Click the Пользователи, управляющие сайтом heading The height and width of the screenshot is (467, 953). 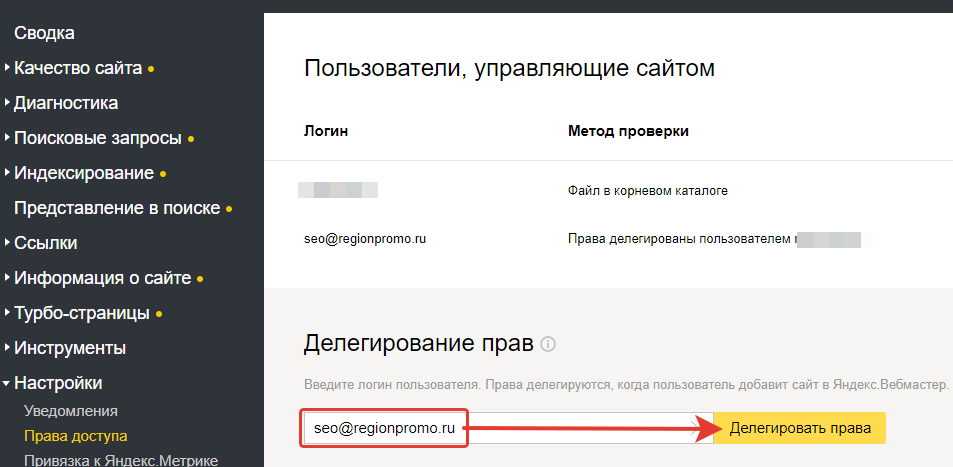point(509,68)
